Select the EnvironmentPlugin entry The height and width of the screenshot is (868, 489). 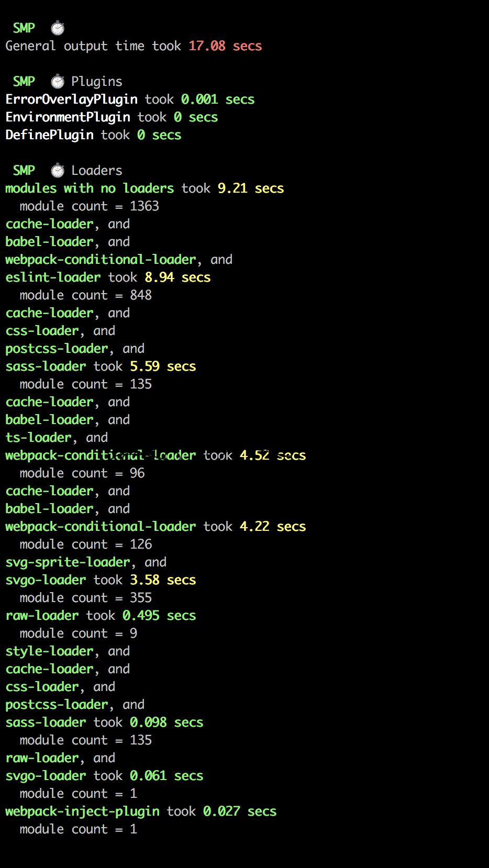68,117
